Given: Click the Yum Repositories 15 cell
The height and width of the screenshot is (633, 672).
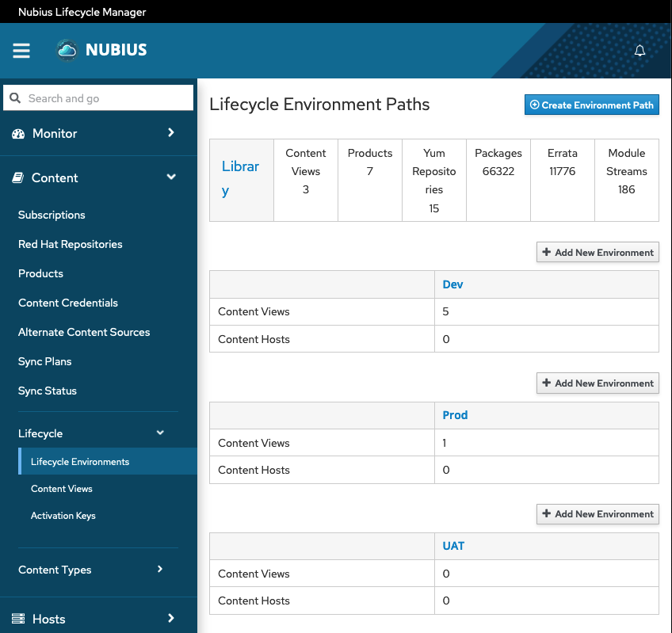Looking at the screenshot, I should coord(433,180).
